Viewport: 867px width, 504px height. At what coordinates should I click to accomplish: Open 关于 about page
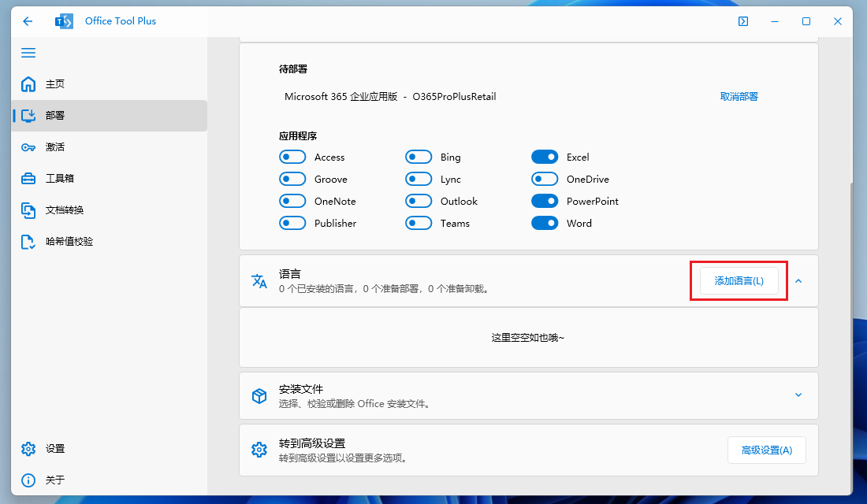pos(109,480)
